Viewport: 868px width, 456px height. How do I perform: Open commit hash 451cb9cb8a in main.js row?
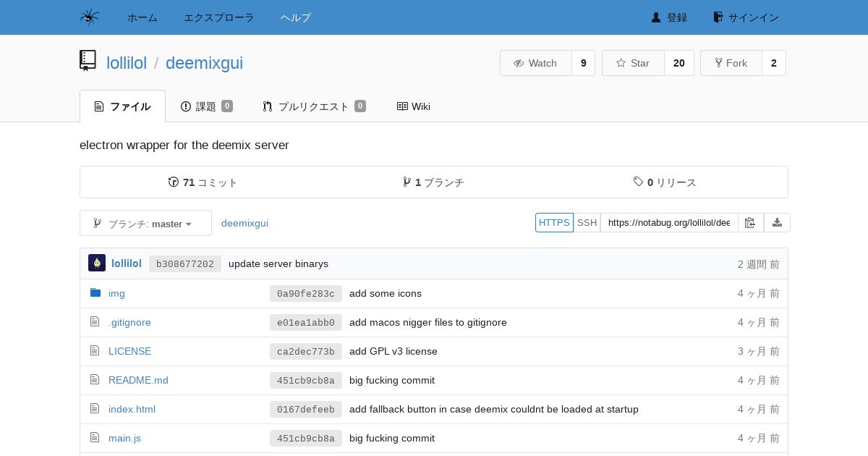click(x=306, y=438)
